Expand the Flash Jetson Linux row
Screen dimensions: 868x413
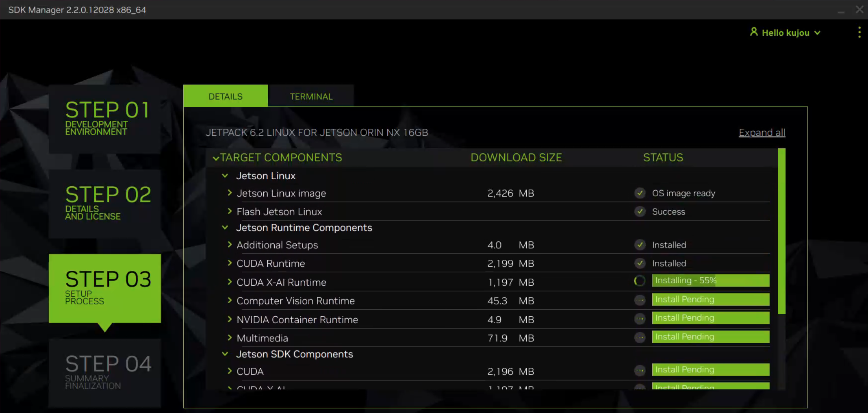click(230, 211)
